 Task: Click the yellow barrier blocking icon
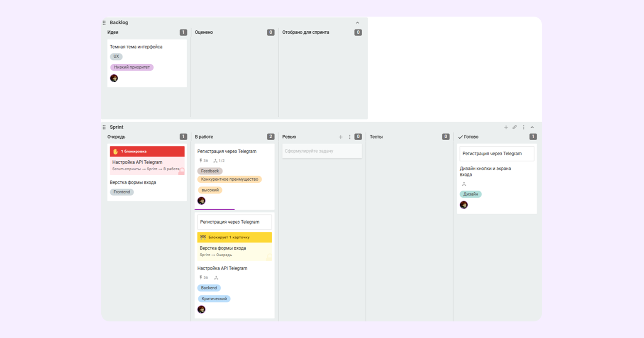[x=203, y=238]
